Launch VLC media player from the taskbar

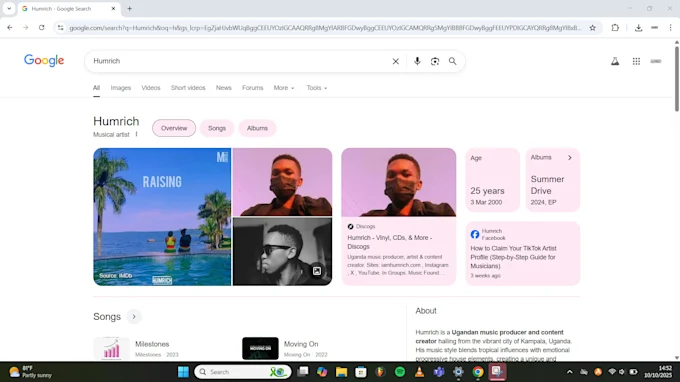[419, 372]
